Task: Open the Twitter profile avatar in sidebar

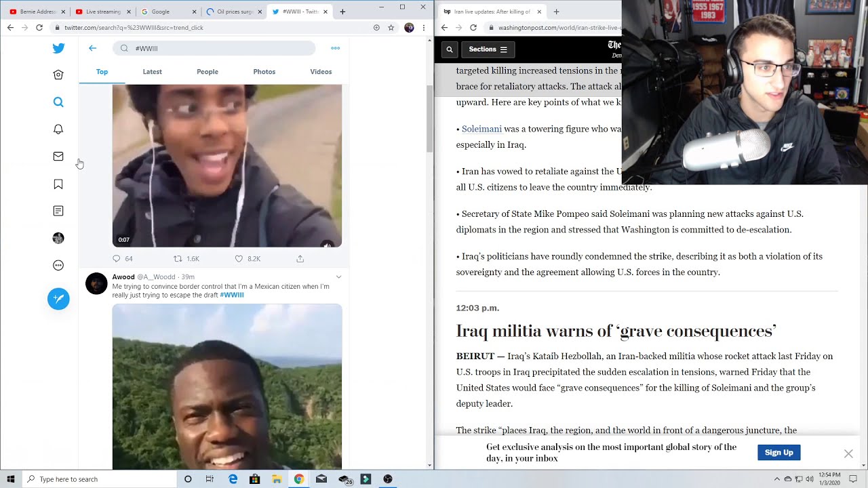Action: coord(58,238)
